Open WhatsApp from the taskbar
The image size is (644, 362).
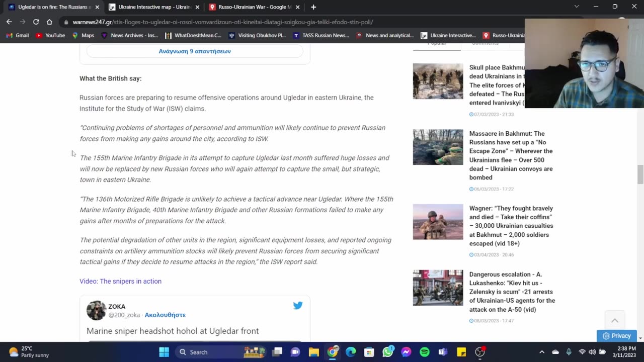point(387,352)
